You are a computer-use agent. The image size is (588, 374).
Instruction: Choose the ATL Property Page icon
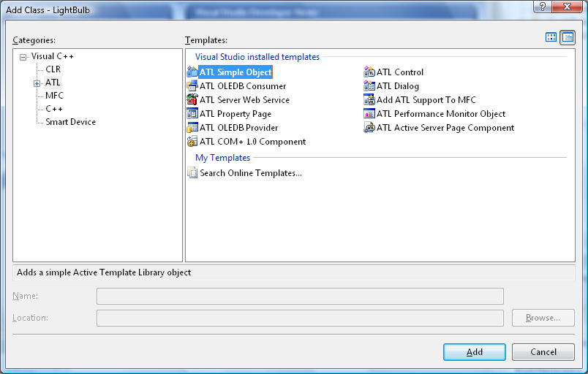pyautogui.click(x=192, y=113)
